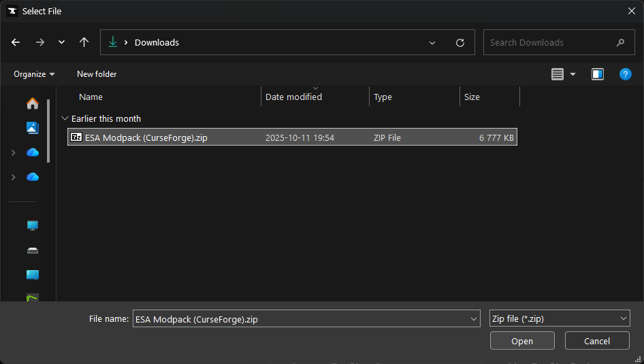Refresh the Downloads folder view
644x364 pixels.
pos(460,42)
